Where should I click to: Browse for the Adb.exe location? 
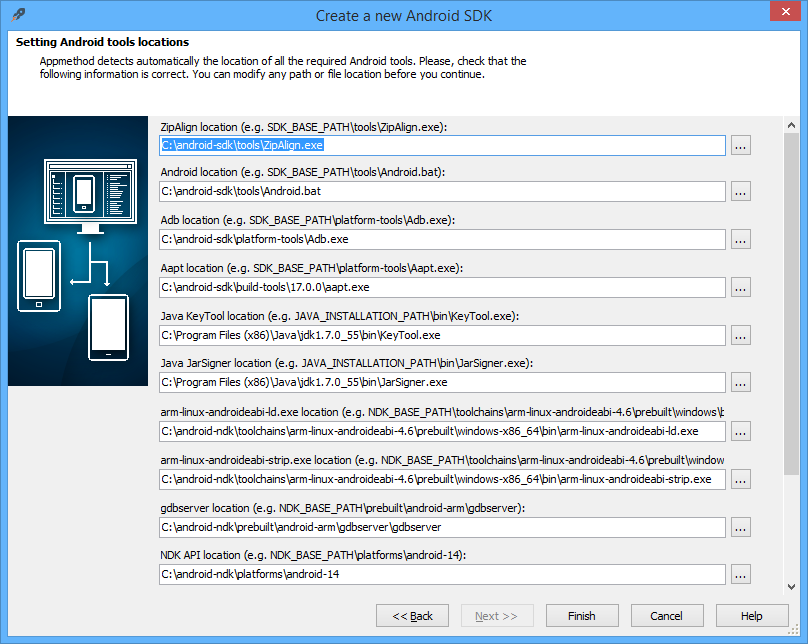pyautogui.click(x=740, y=240)
